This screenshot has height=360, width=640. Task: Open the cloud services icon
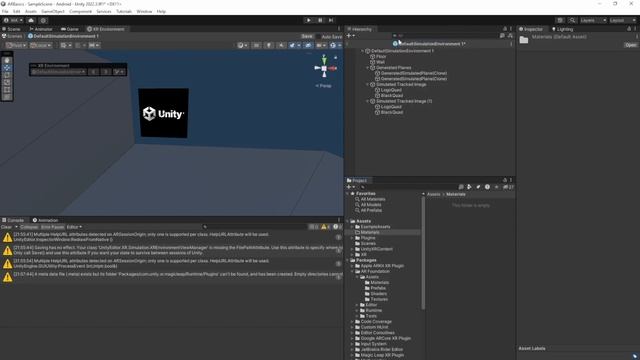(x=31, y=20)
